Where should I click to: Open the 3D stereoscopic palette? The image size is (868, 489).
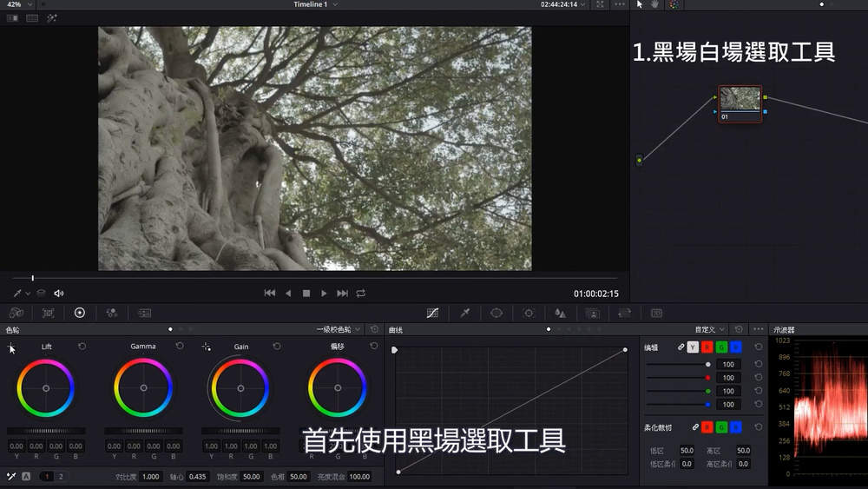[x=656, y=313]
